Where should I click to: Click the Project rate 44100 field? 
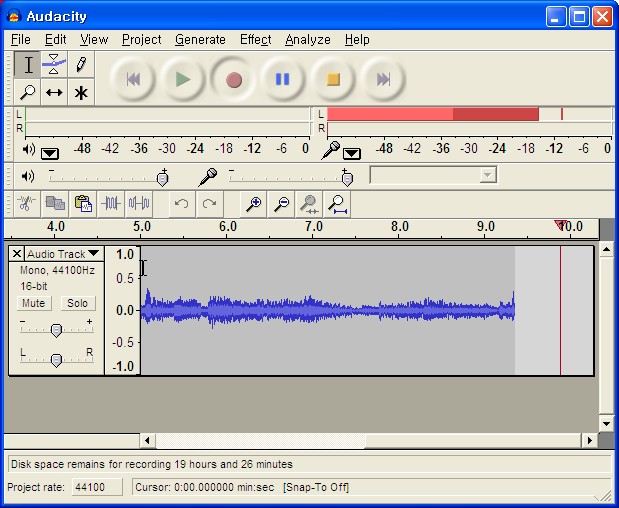[97, 487]
